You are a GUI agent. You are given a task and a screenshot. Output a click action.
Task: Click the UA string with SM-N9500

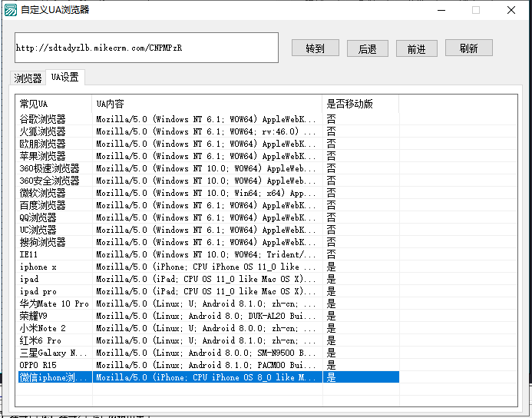[206, 353]
